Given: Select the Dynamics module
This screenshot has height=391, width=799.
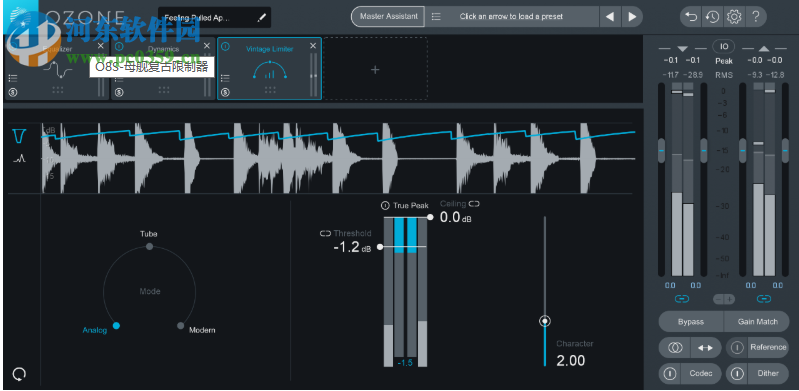Looking at the screenshot, I should [163, 68].
